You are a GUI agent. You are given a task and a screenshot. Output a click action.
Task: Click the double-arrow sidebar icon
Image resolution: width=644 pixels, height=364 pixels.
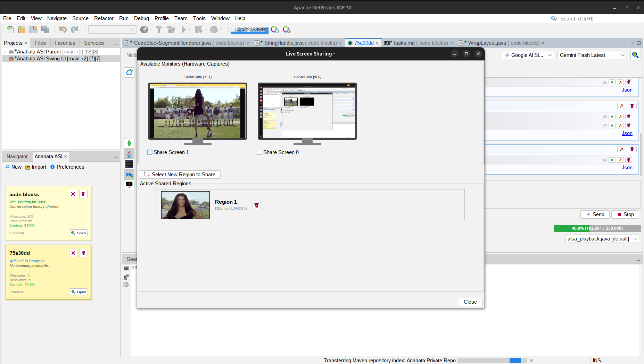(129, 175)
